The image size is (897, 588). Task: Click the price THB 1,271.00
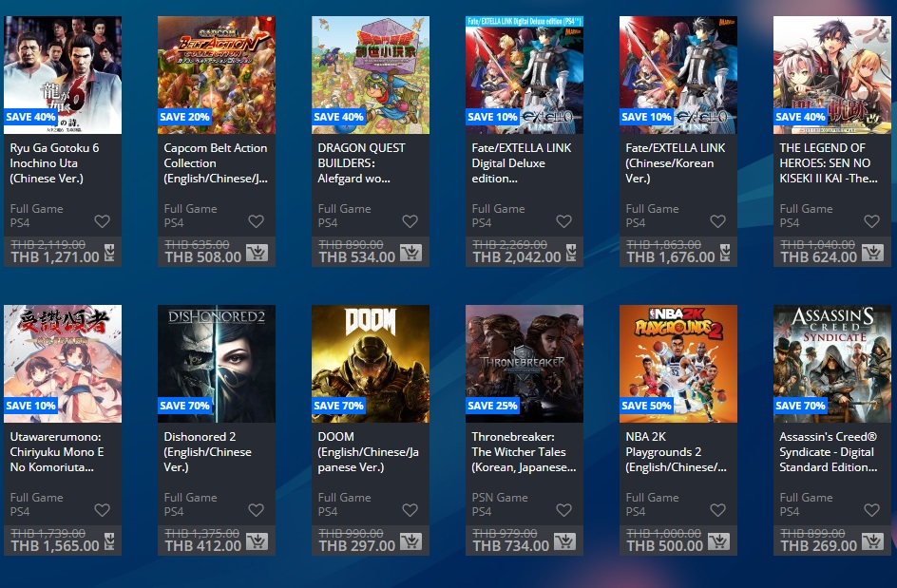coord(55,257)
